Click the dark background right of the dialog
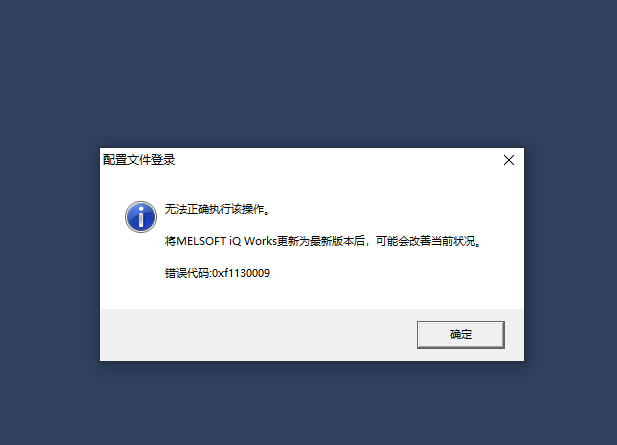The image size is (617, 445). click(x=571, y=254)
